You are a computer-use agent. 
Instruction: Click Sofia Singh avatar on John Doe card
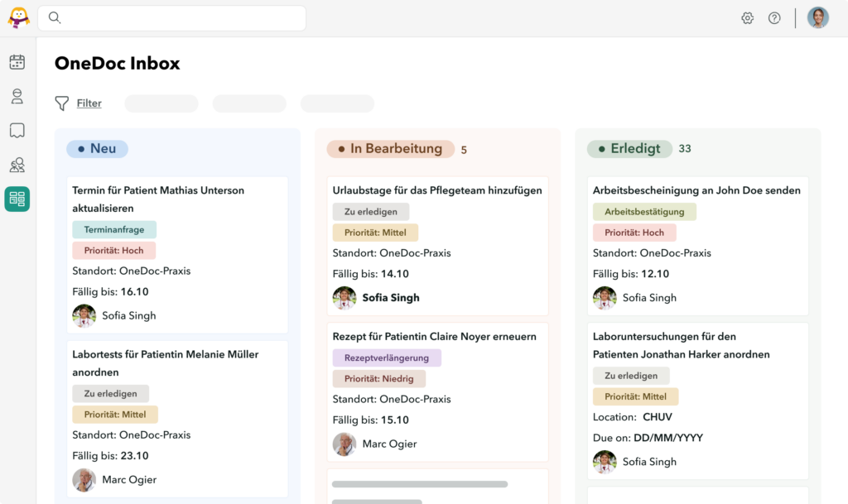(604, 298)
